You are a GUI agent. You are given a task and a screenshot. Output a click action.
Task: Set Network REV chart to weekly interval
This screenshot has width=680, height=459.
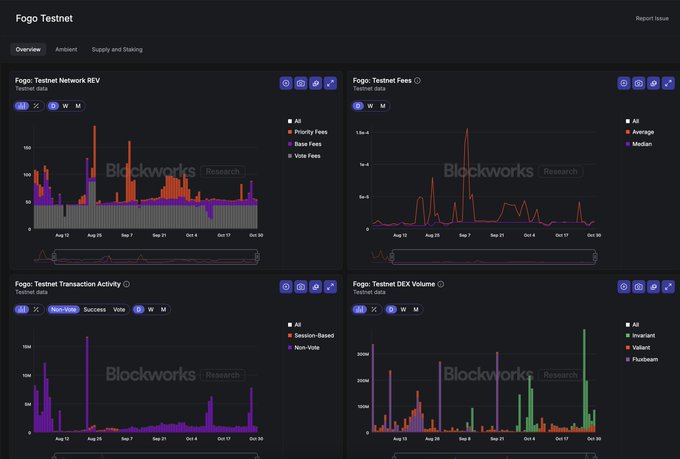pyautogui.click(x=65, y=105)
